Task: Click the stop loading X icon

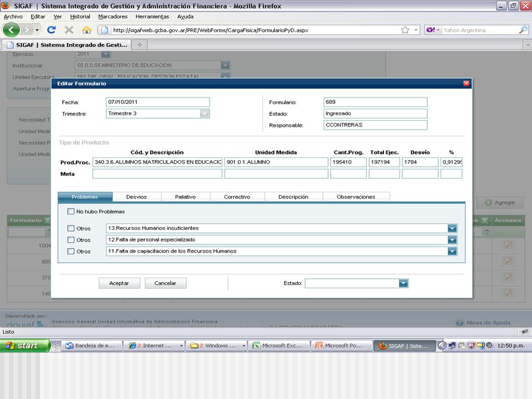Action: [69, 30]
